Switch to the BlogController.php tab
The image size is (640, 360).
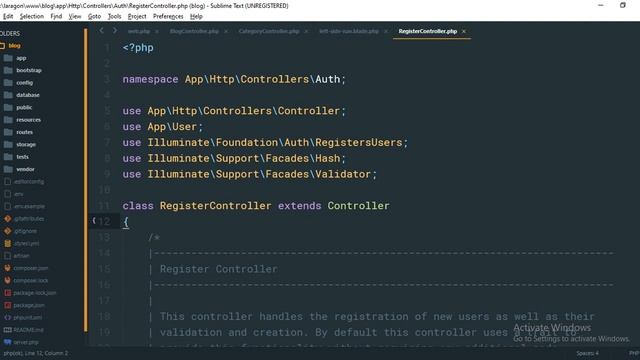tap(194, 31)
